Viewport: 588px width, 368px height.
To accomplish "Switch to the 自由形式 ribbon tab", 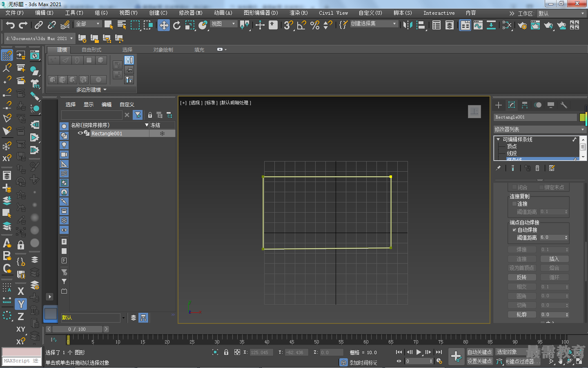I will point(91,49).
